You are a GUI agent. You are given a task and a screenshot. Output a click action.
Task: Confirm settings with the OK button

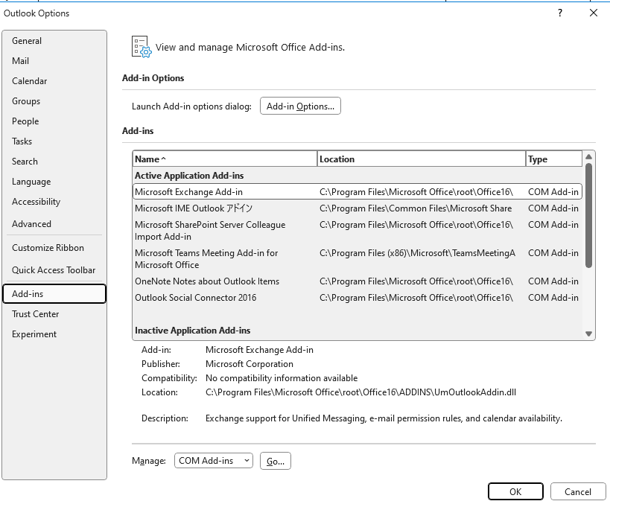click(515, 492)
